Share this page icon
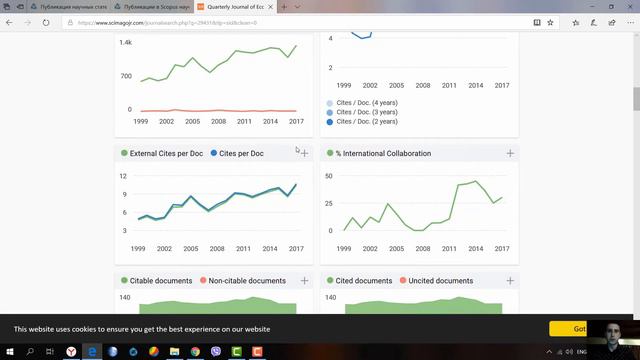The width and height of the screenshot is (640, 360). pos(611,23)
